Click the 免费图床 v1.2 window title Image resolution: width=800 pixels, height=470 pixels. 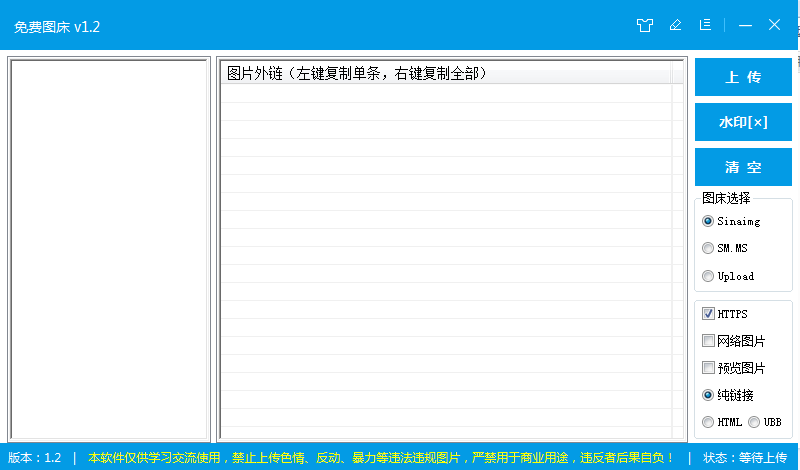coord(57,27)
